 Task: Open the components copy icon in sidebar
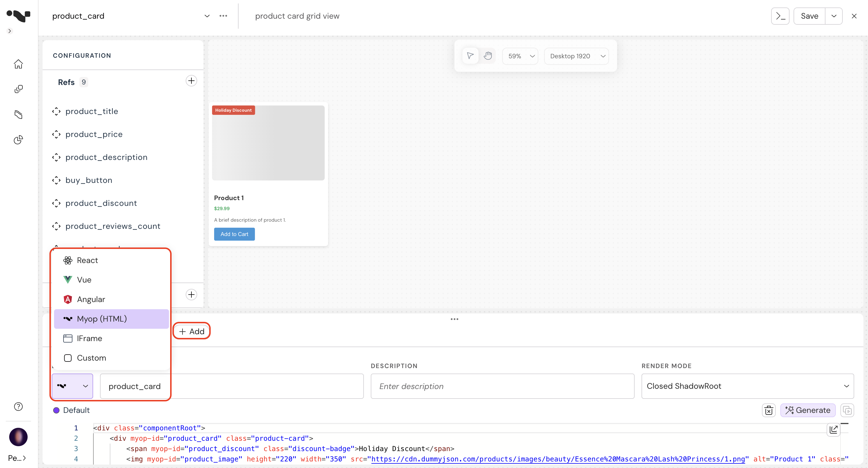18,89
